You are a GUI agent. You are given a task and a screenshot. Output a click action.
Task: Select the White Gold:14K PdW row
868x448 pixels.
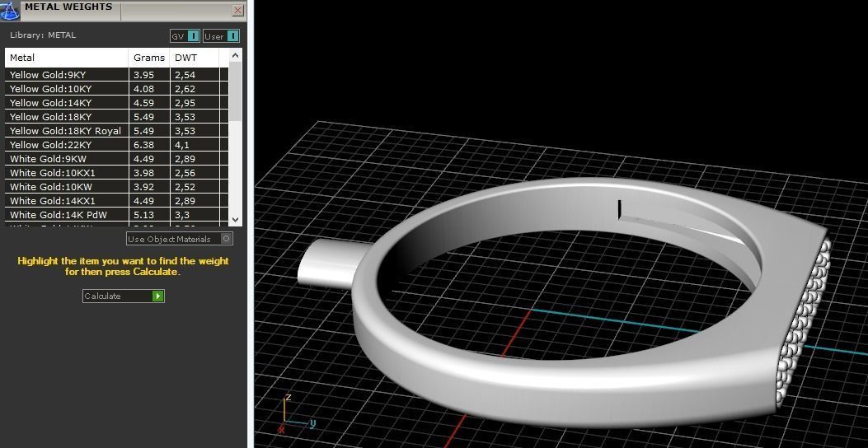coord(117,215)
